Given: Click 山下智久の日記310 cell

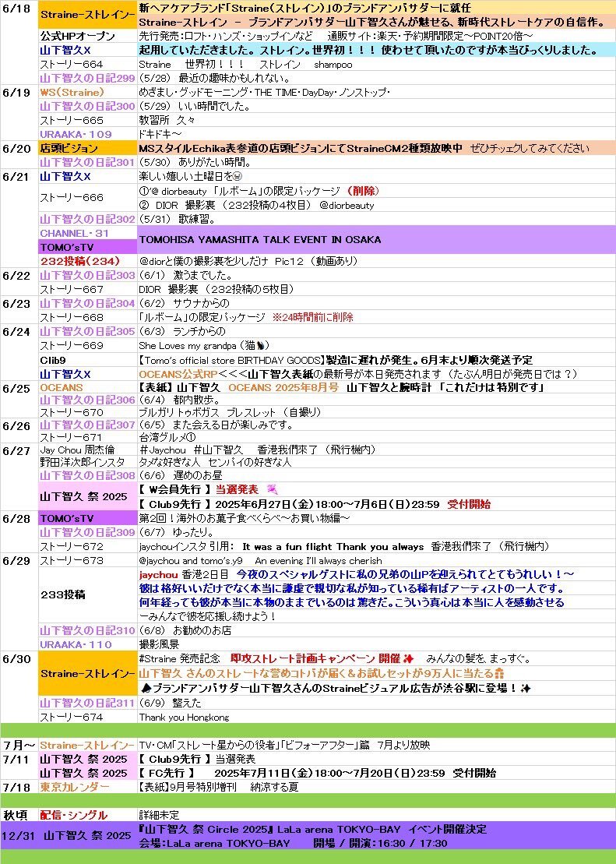Looking at the screenshot, I should pos(87,630).
